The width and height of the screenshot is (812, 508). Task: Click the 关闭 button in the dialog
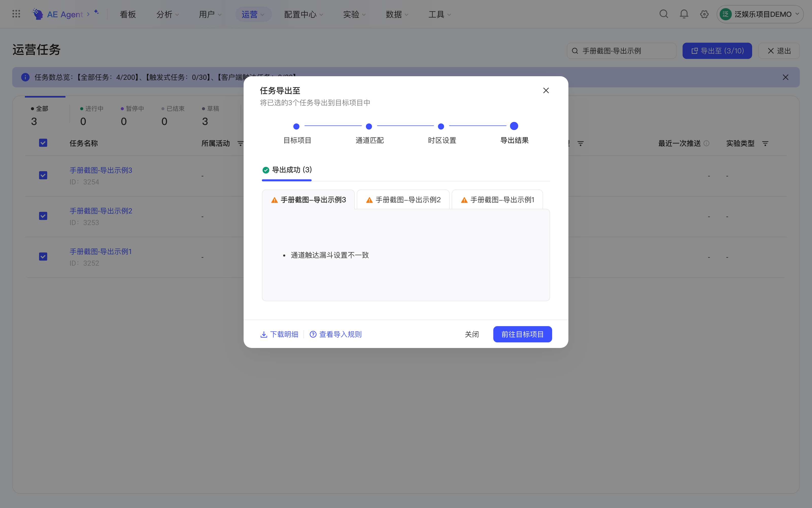click(x=471, y=334)
